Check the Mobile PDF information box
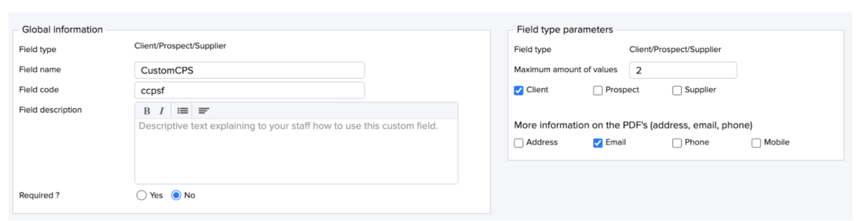 756,143
